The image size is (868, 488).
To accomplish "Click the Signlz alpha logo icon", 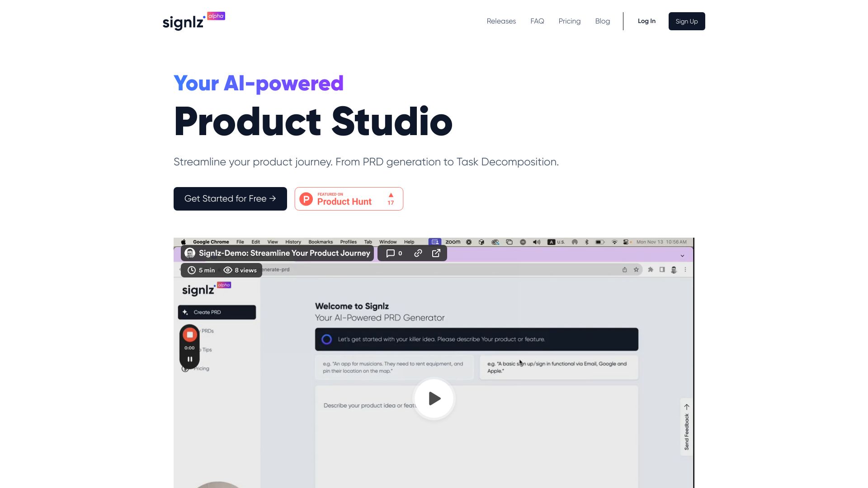I will pyautogui.click(x=193, y=21).
